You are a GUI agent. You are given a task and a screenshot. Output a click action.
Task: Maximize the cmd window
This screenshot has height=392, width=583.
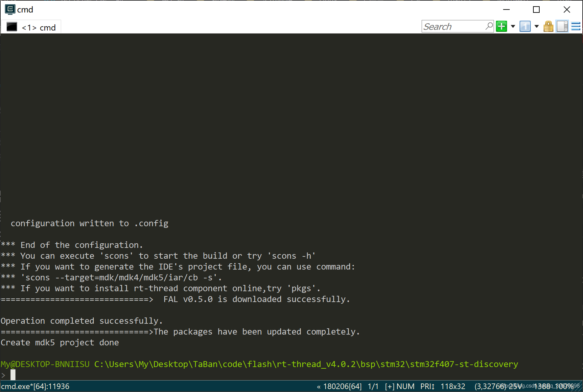[536, 10]
